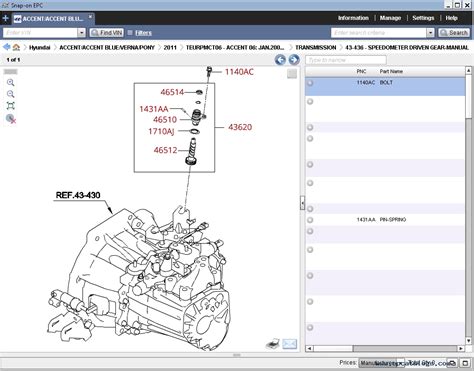Select 2011 year in breadcrumb
474x371 pixels.
tap(170, 47)
